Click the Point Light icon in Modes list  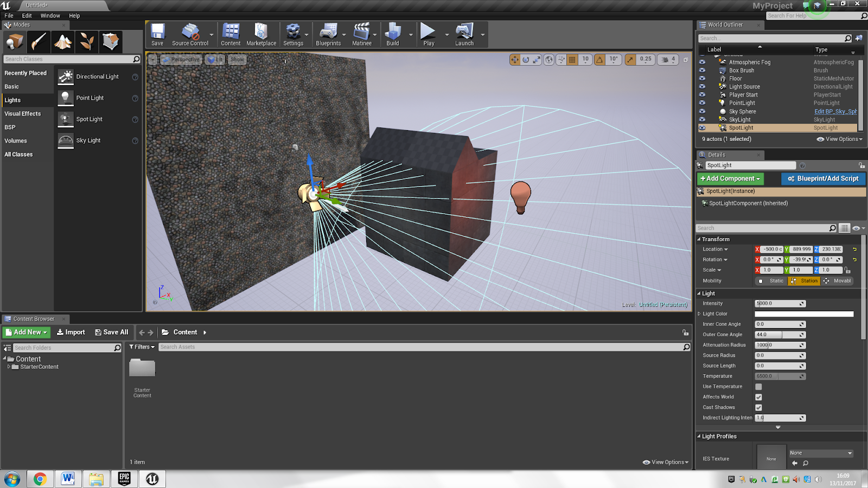click(x=66, y=98)
